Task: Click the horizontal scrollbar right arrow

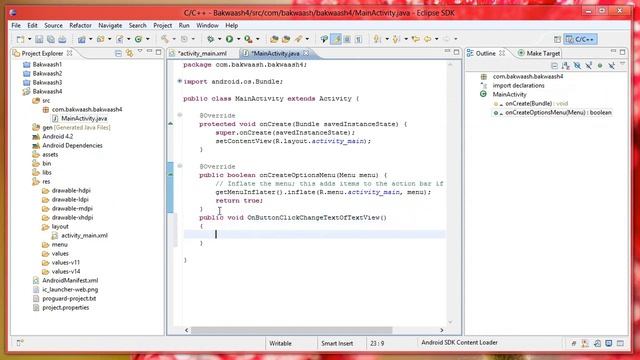Action: point(442,330)
